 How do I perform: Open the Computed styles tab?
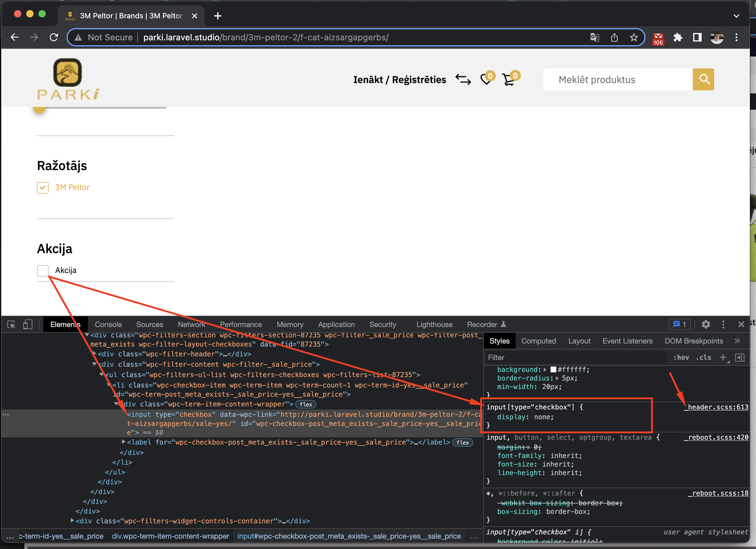(x=538, y=341)
